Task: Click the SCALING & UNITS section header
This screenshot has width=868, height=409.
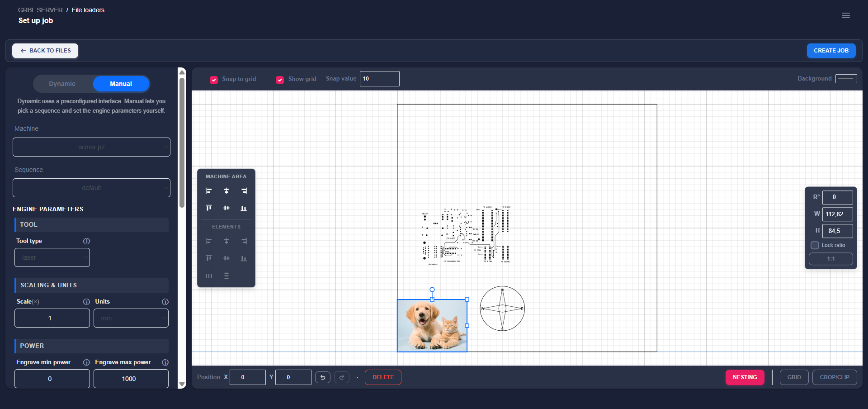Action: [92, 285]
